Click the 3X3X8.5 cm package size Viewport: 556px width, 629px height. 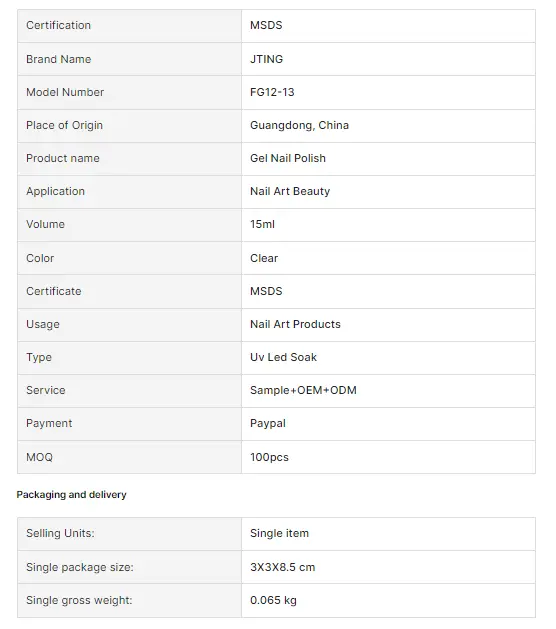282,567
